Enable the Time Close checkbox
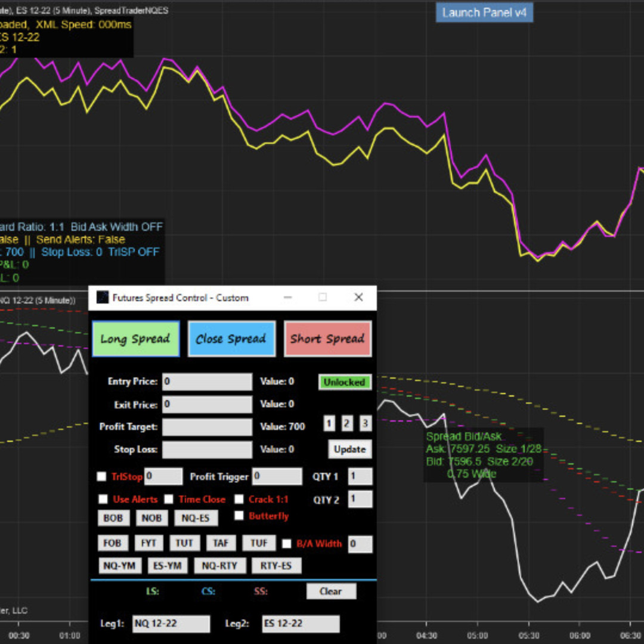 coord(169,499)
